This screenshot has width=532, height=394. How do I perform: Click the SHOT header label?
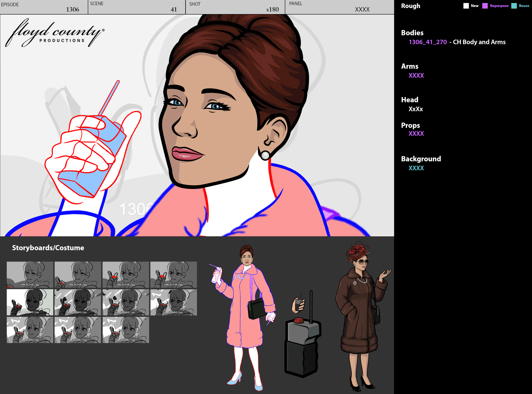[195, 4]
